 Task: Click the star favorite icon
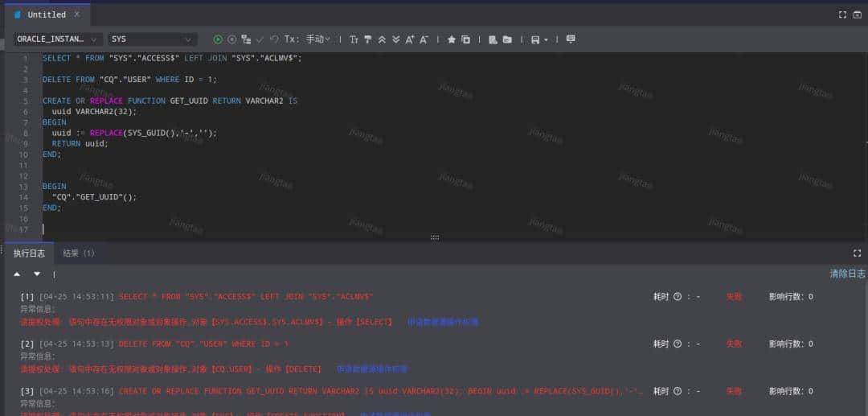coord(451,39)
